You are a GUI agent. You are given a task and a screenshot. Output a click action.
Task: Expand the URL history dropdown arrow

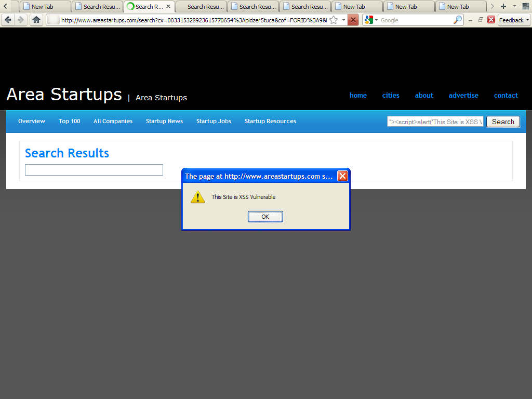coord(343,20)
